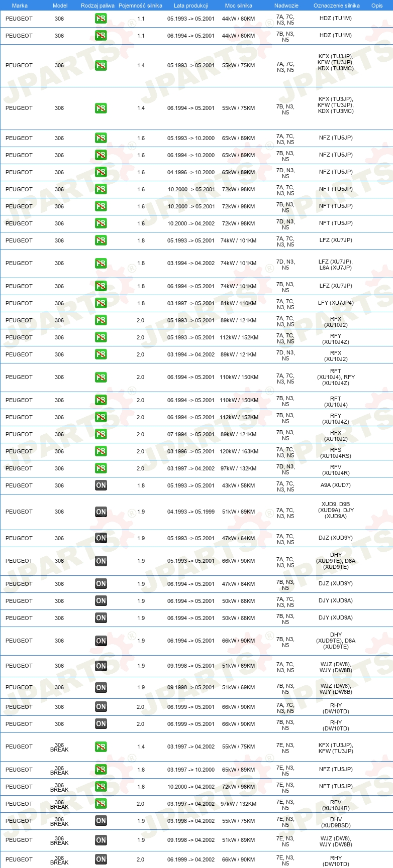This screenshot has width=393, height=868.
Task: Click 306 BREAK model cell in DHV row
Action: point(59,821)
